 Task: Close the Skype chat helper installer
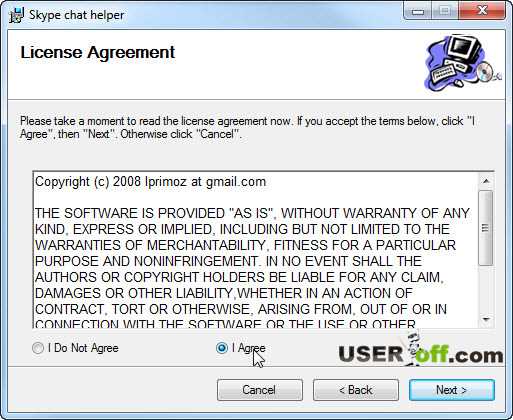(482, 11)
